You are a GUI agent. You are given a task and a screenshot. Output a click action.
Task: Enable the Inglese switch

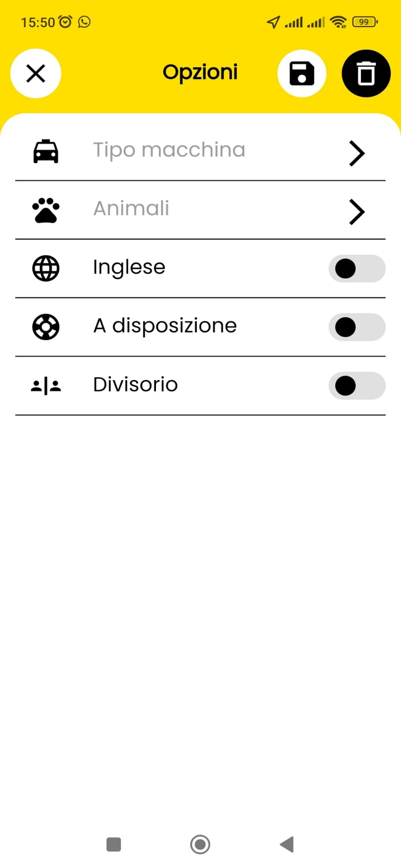click(x=356, y=268)
